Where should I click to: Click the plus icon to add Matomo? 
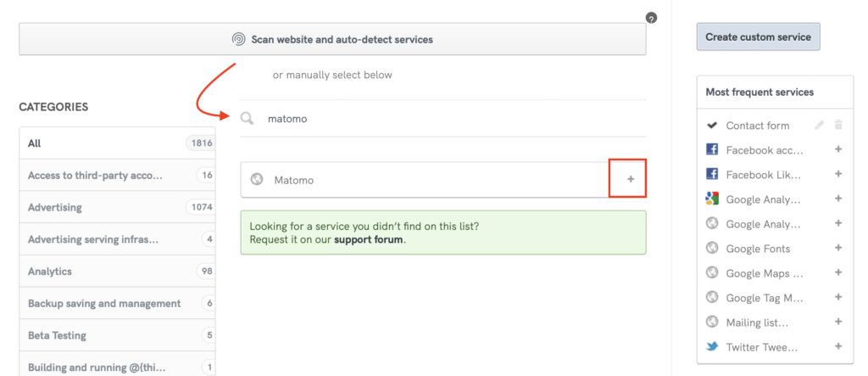tap(630, 179)
